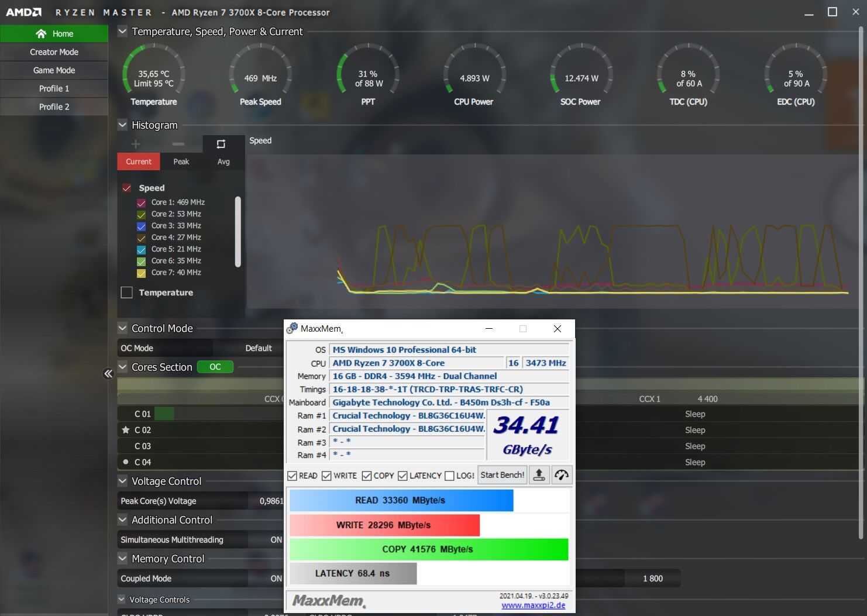
Task: Open www.maxxpi2.de link
Action: coord(534,605)
